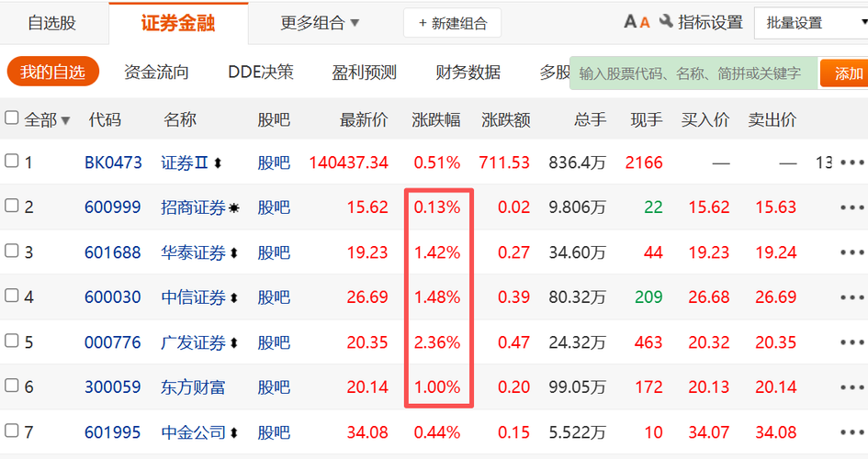Open more options for 中金公司 row
Image resolution: width=868 pixels, height=459 pixels.
[x=851, y=431]
